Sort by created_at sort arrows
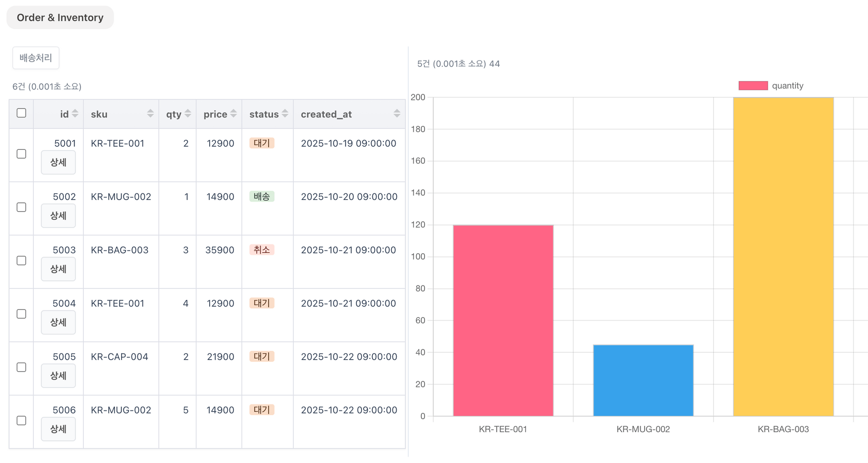868x463 pixels. click(397, 114)
